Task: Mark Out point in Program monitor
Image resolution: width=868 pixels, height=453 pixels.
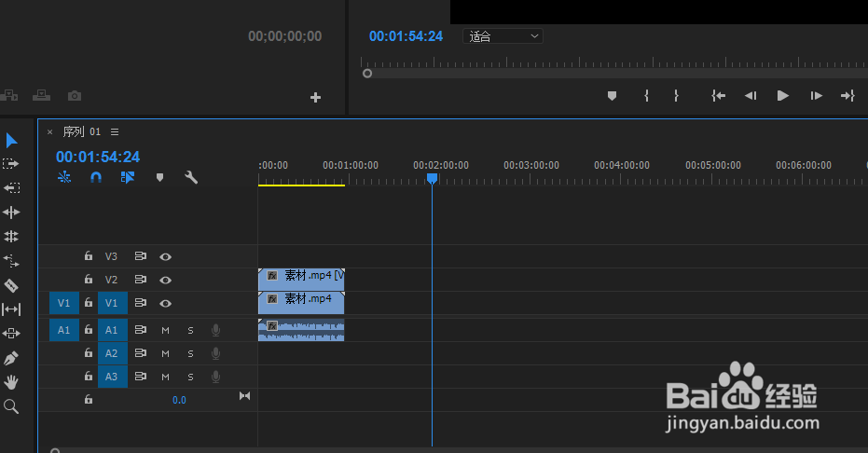Action: click(x=676, y=96)
